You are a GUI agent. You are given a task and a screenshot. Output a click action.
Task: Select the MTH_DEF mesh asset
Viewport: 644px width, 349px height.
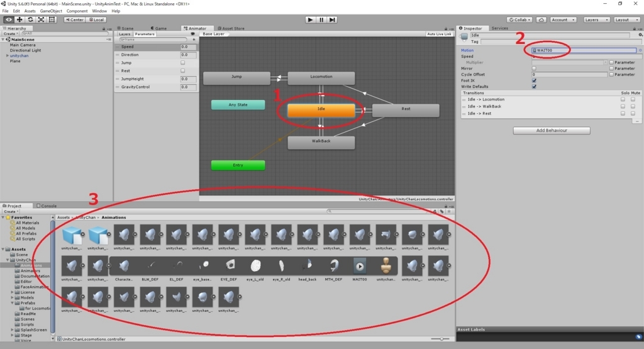pyautogui.click(x=334, y=266)
